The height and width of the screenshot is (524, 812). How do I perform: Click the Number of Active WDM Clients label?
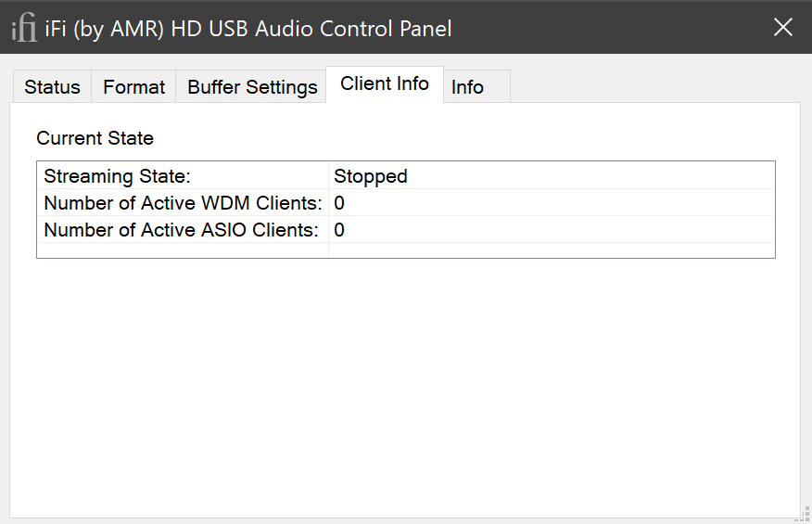coord(183,203)
